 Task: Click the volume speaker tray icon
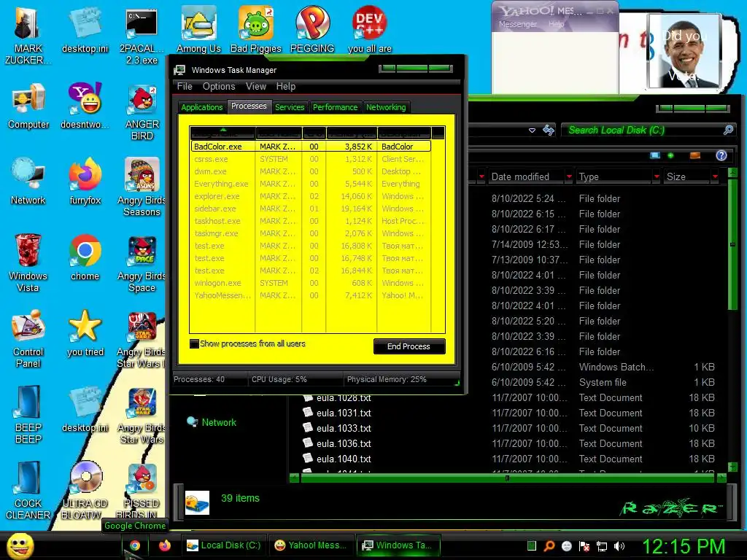tap(619, 546)
